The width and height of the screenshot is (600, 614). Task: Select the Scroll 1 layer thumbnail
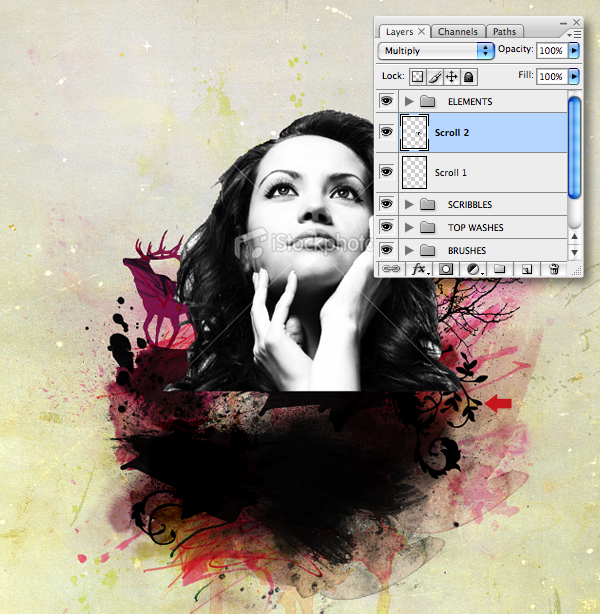coord(414,173)
